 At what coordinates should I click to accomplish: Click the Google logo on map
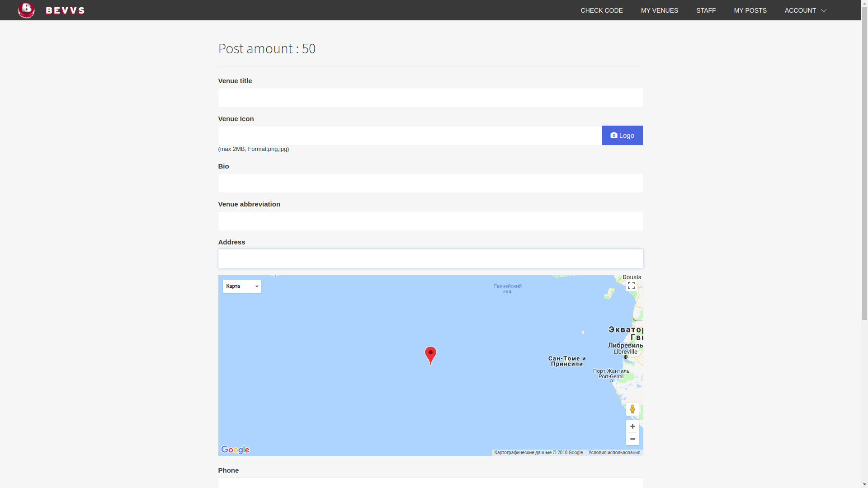pos(235,450)
